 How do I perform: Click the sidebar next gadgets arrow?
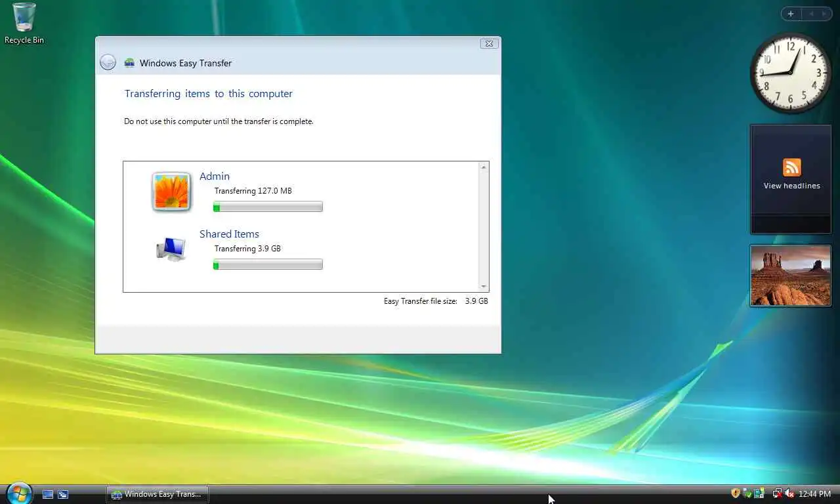point(824,14)
